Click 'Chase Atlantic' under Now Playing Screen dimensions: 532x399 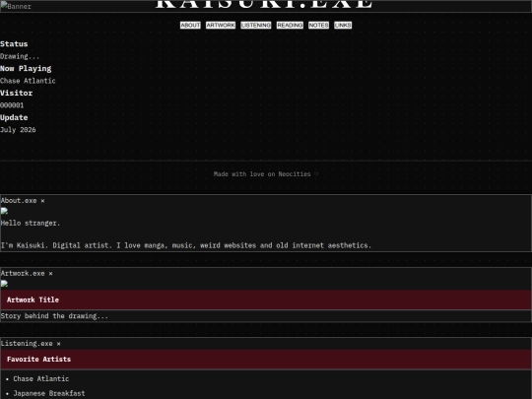(28, 81)
